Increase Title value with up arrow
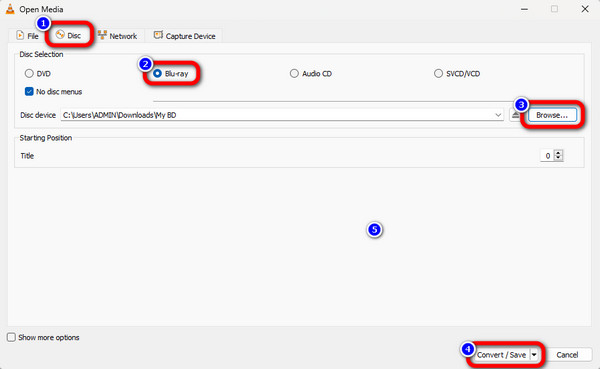 558,153
